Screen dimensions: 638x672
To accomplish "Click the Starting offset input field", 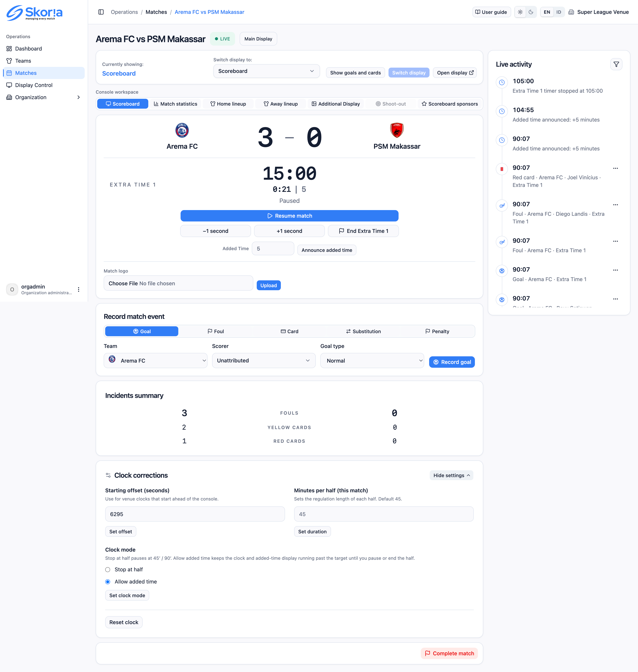I will tap(195, 514).
